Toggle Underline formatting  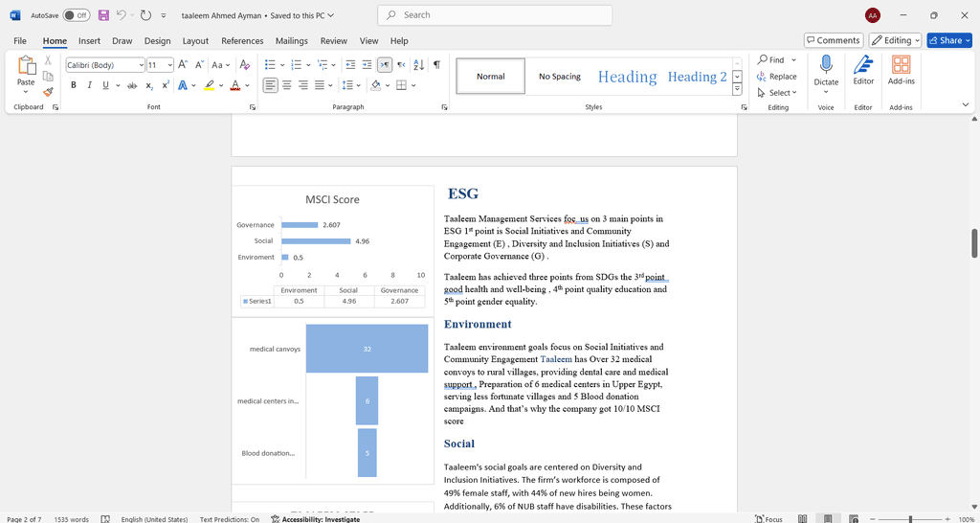pos(105,85)
